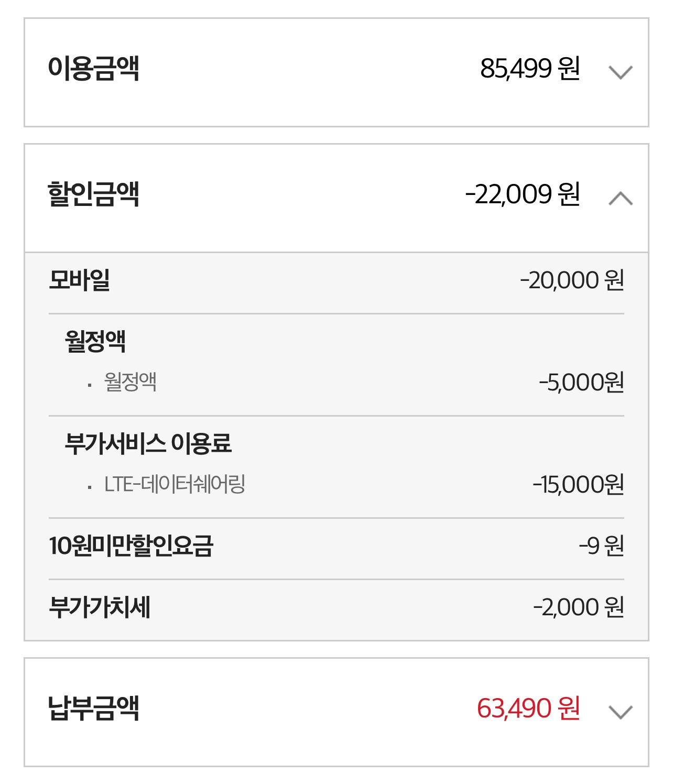Click the 모바일 row label
Image resolution: width=673 pixels, height=784 pixels.
point(79,280)
